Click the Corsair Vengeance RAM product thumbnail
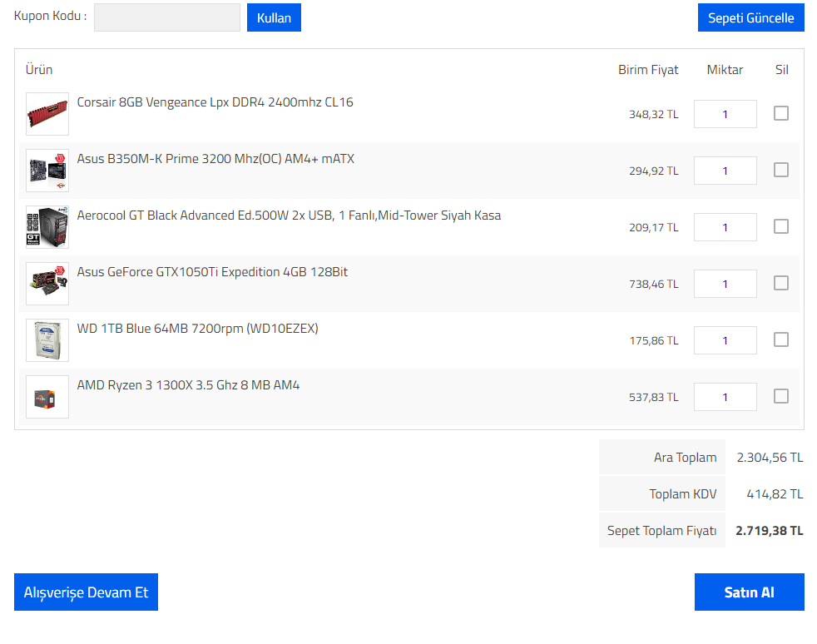Image resolution: width=817 pixels, height=644 pixels. pos(47,114)
